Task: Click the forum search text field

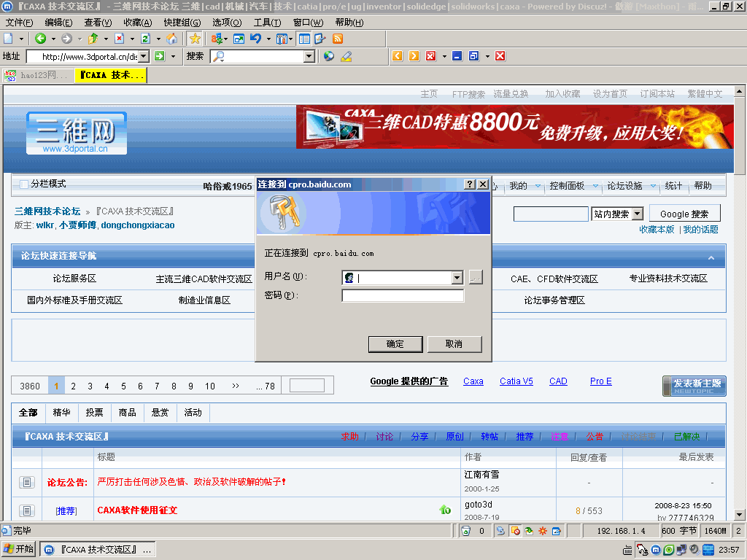Action: tap(551, 214)
